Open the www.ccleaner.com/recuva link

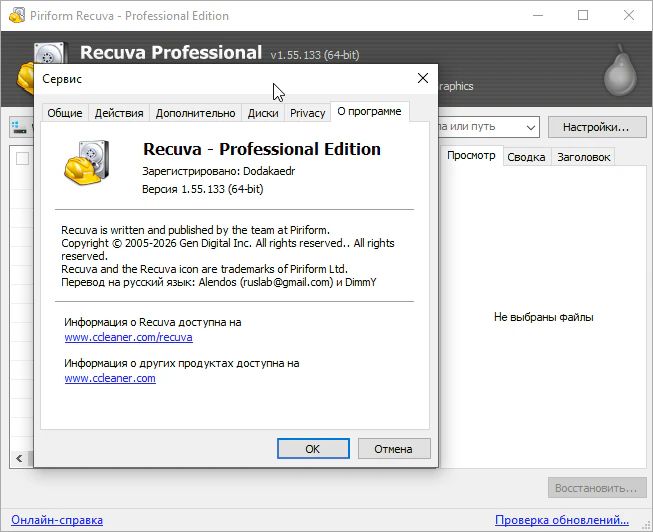point(128,337)
